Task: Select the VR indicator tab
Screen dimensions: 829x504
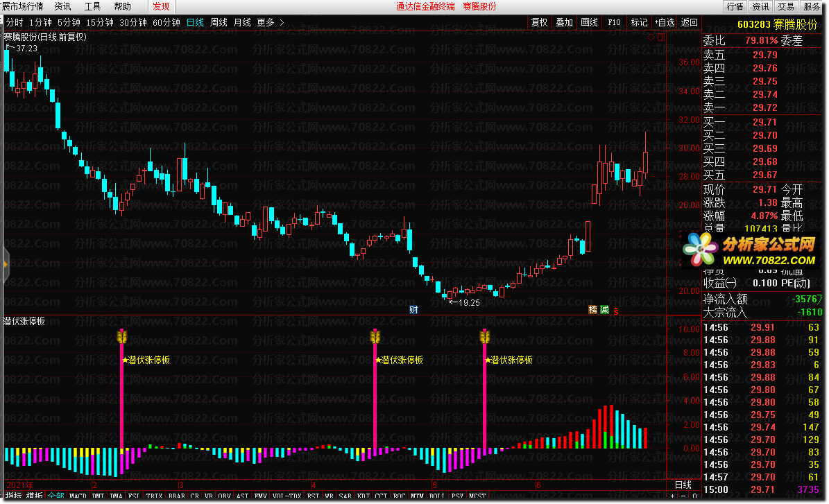Action: coord(208,496)
